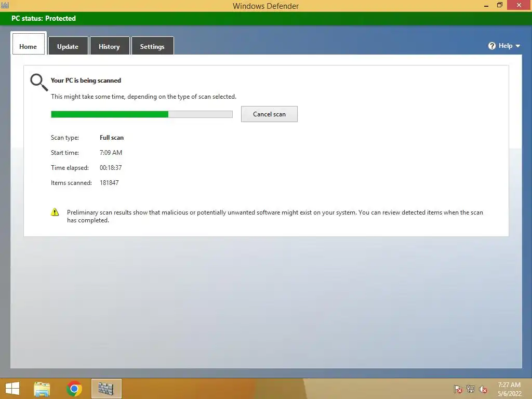Image resolution: width=532 pixels, height=399 pixels.
Task: Click the items scanned value '181847'
Action: tap(109, 182)
